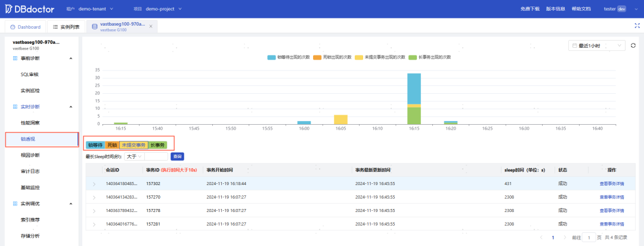Click the blue 16:15 lock-wait bar segment
644x246 pixels.
pos(414,89)
